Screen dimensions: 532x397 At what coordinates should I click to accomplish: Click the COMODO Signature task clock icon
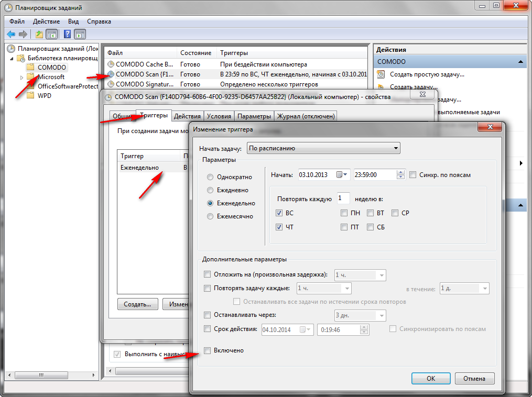click(x=111, y=84)
